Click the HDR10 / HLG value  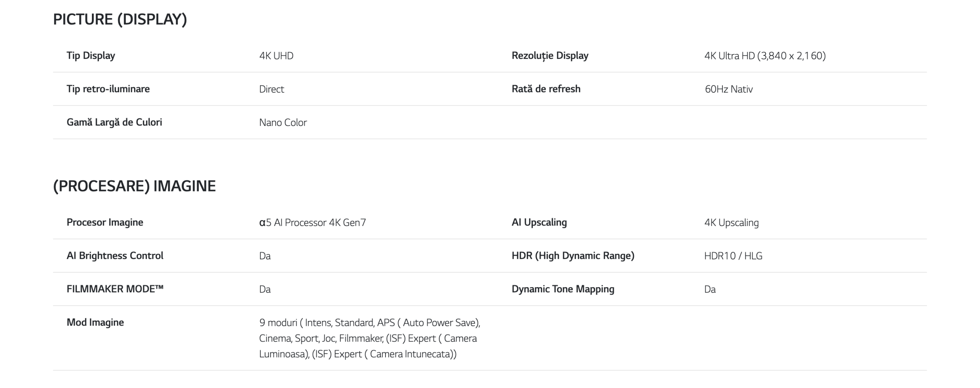tap(733, 256)
